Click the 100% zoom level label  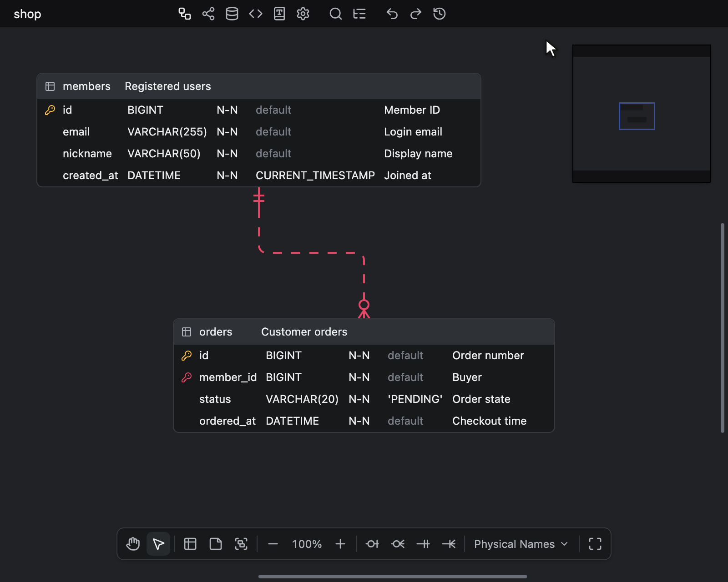click(x=307, y=544)
